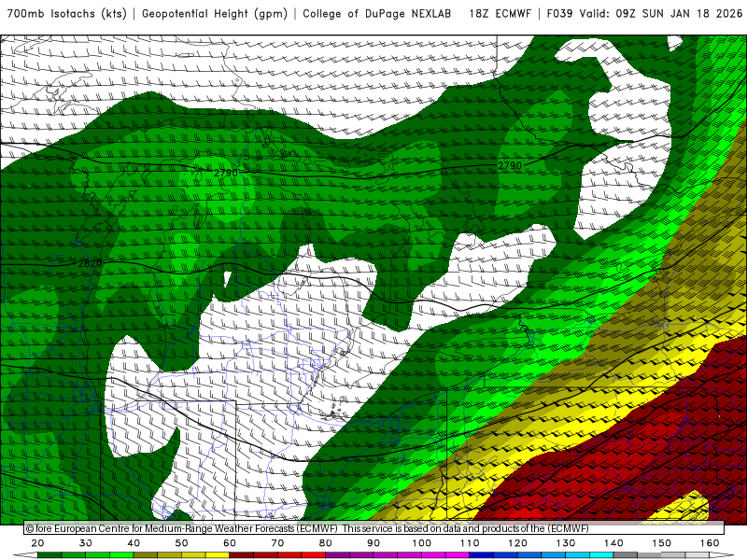Click the '130' legend value

[566, 543]
